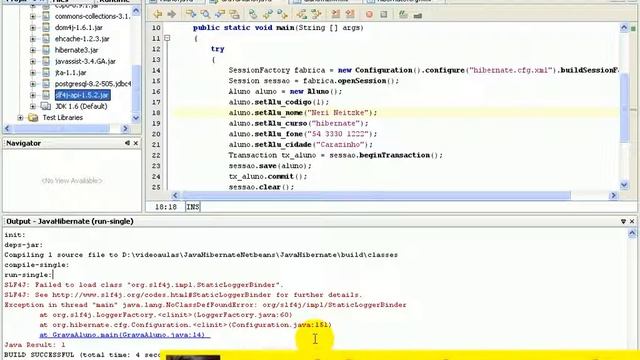Click the scroll-right arrow in Projects panel

tap(125, 128)
